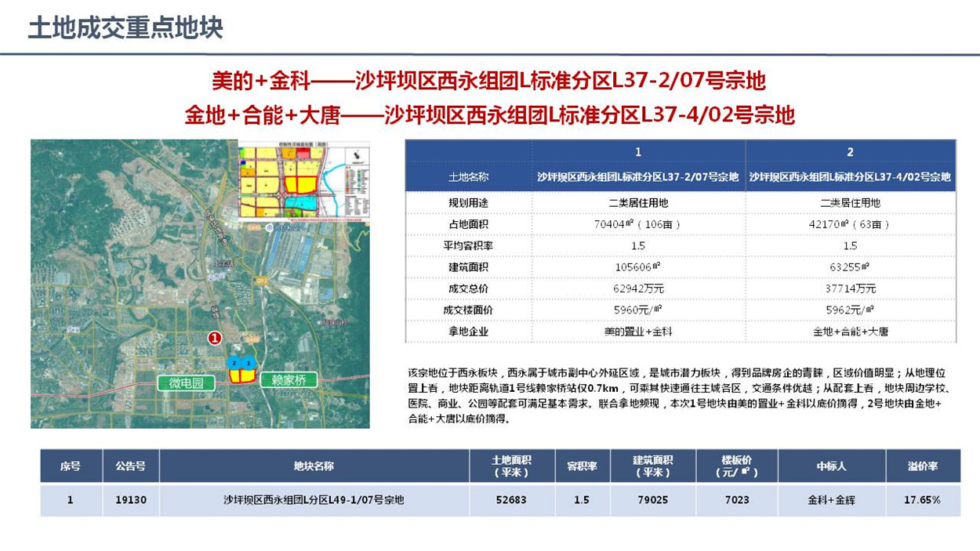980x551 pixels.
Task: Select the winning bidder "金科+金辉"
Action: 831,499
